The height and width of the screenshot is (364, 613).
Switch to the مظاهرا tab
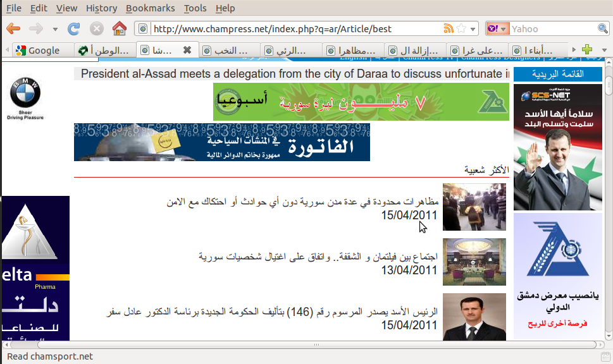pos(354,50)
